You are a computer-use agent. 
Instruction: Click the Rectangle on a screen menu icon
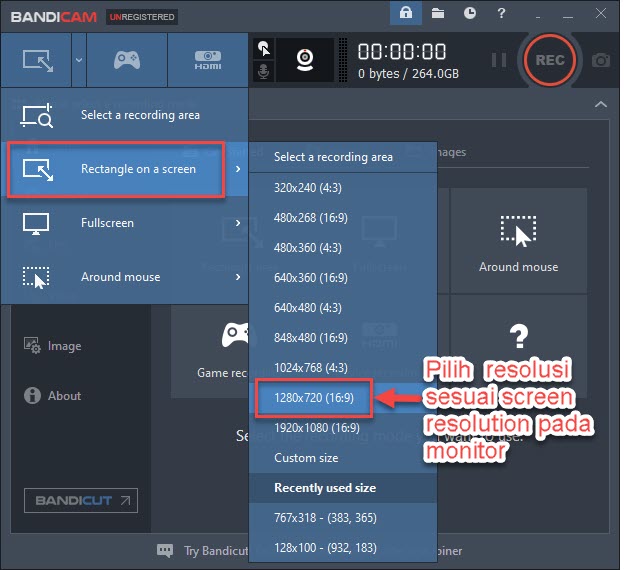(37, 170)
